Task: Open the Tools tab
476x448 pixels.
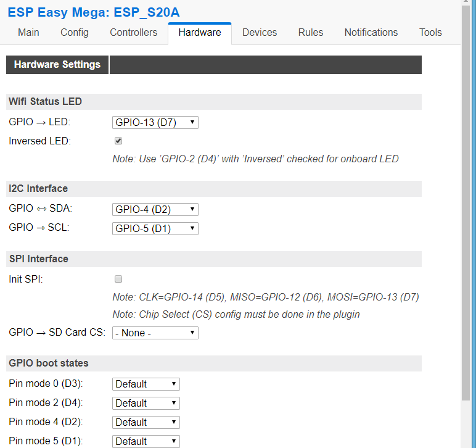Action: tap(430, 32)
